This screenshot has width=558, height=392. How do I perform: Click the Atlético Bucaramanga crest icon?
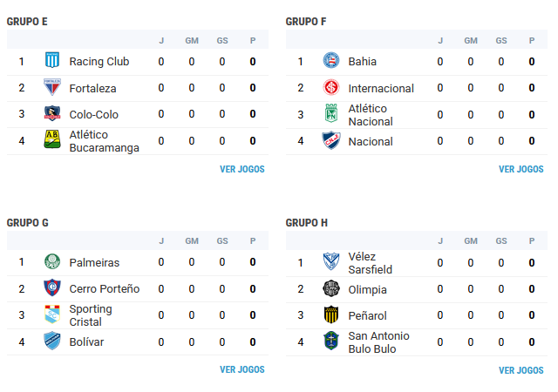52,140
